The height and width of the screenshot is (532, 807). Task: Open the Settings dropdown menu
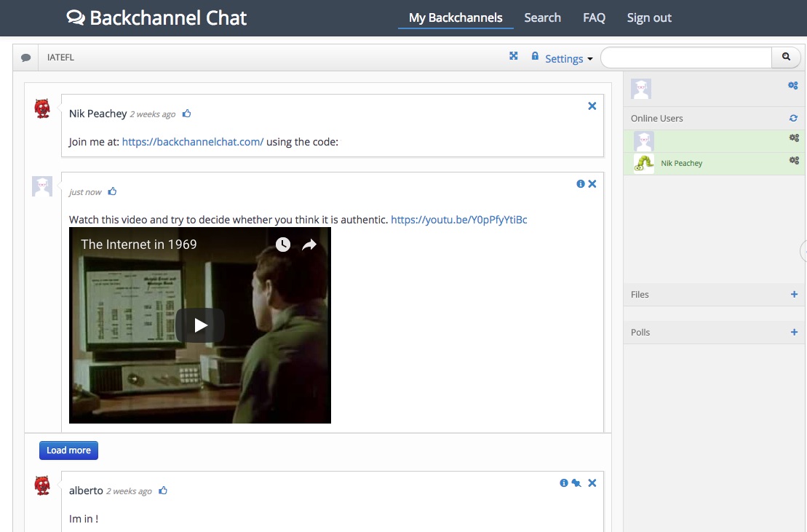click(569, 59)
